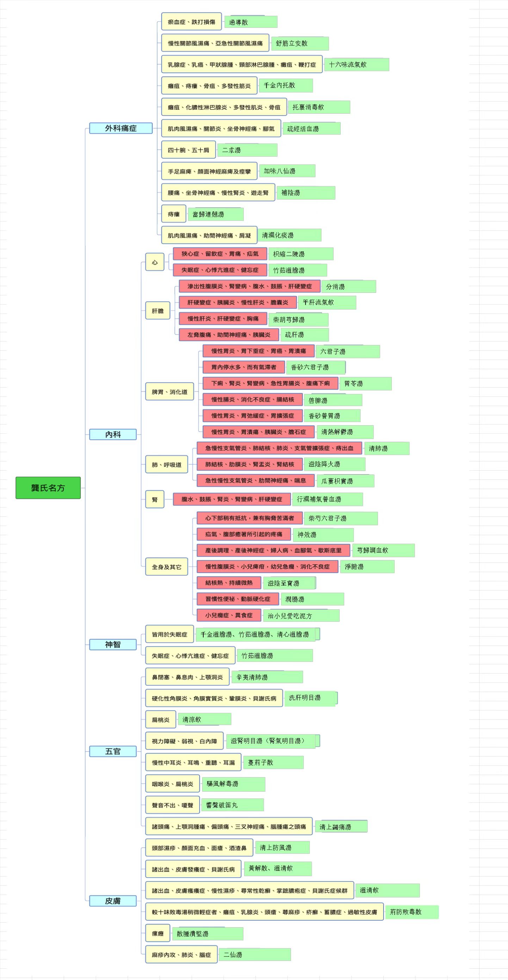Click the 全身及其它 sub-category node

coord(166,567)
